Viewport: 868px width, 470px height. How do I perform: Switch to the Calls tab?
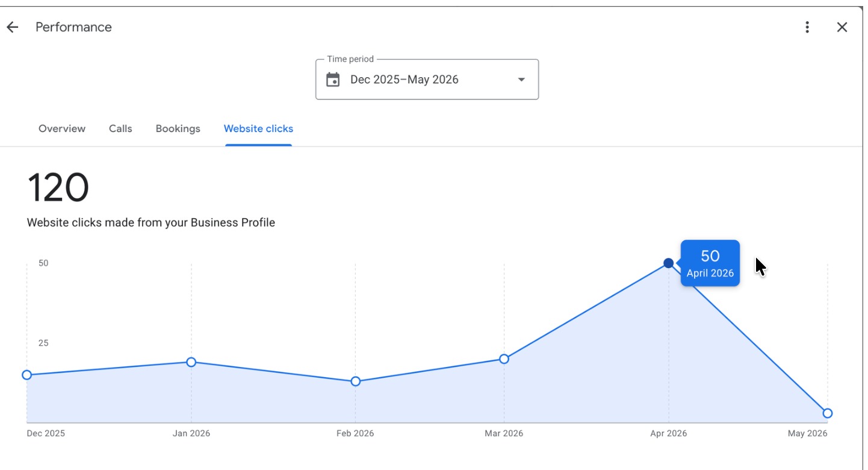tap(120, 128)
